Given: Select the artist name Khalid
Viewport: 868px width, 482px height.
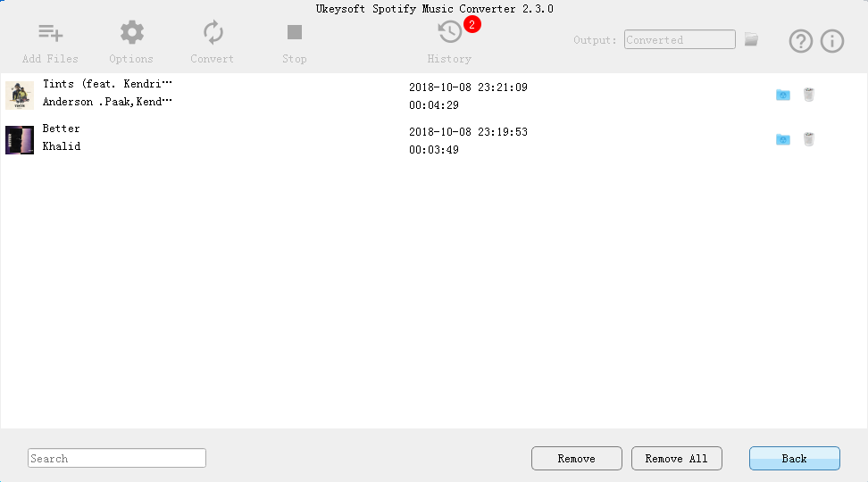Looking at the screenshot, I should (x=62, y=146).
